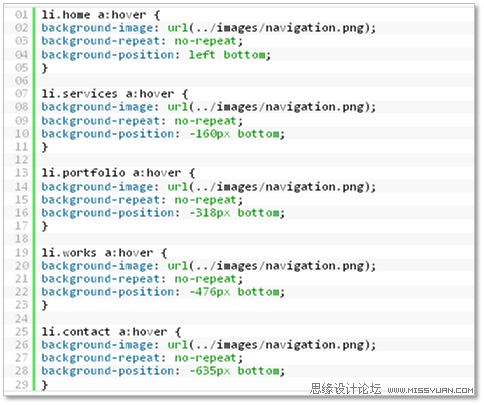Click the 'li.portfolio a:hover {' selector line
The image size is (484, 405).
pos(118,173)
